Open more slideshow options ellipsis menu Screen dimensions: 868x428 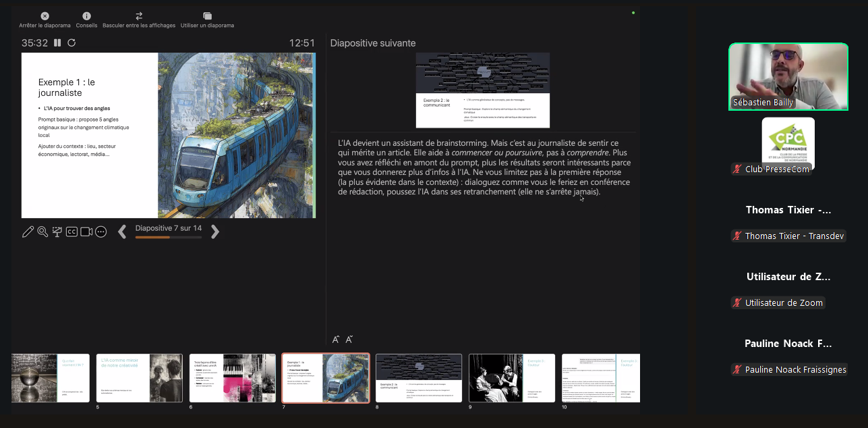[x=101, y=232]
